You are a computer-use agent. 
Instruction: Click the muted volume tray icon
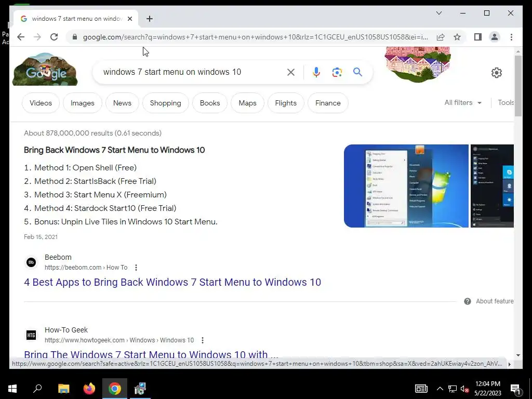pos(464,389)
